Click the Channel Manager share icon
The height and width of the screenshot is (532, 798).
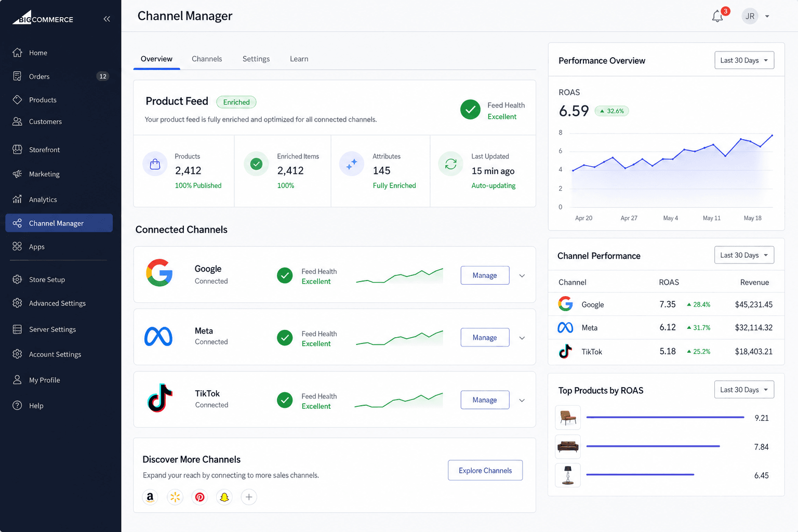coord(17,223)
